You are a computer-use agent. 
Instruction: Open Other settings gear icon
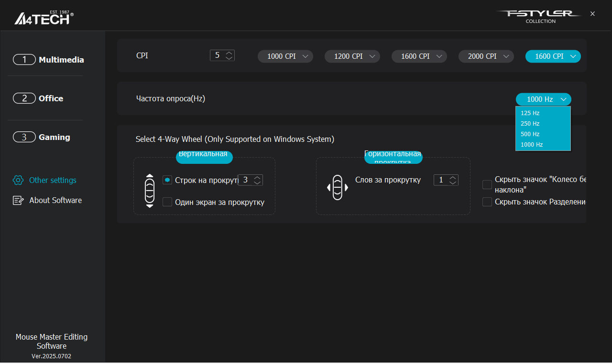(18, 180)
